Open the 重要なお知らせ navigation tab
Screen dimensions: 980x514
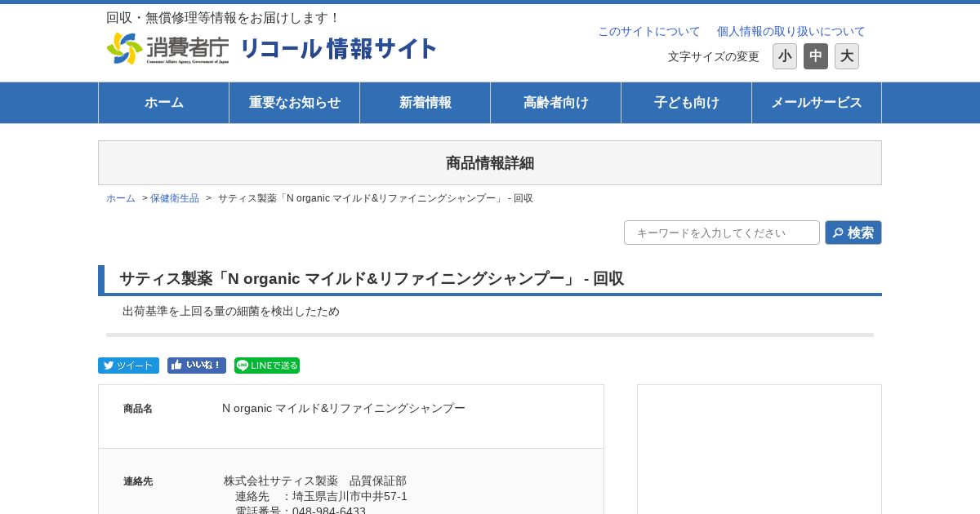294,103
